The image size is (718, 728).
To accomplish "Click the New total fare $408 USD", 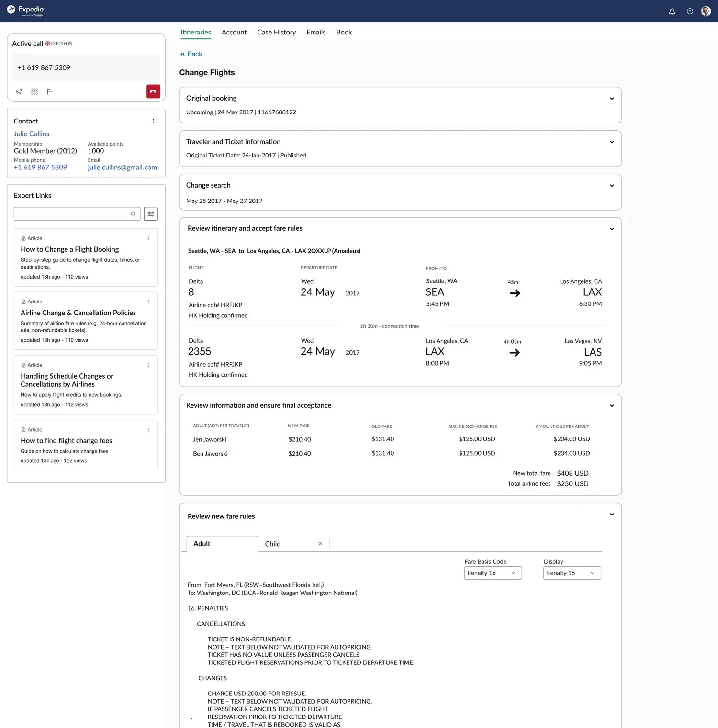I will [573, 473].
